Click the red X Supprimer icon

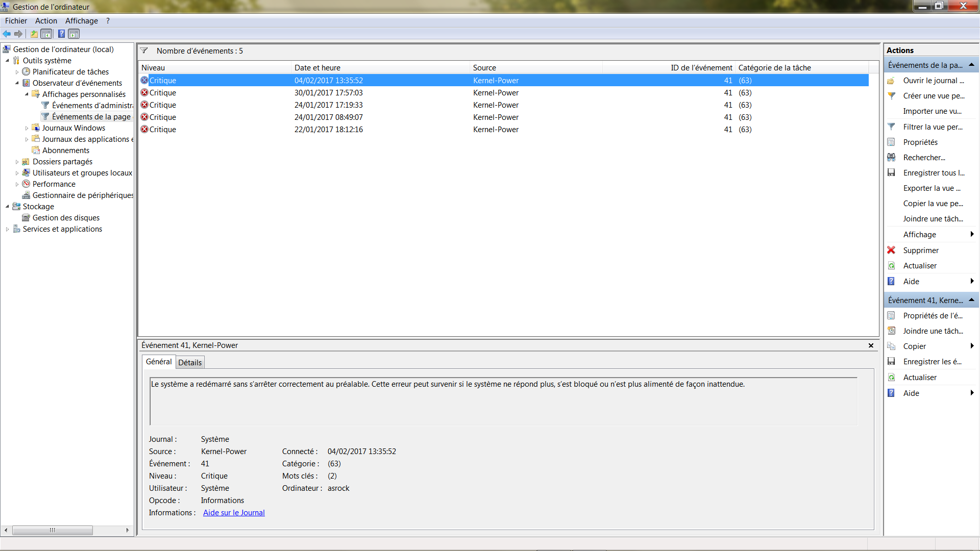(891, 250)
